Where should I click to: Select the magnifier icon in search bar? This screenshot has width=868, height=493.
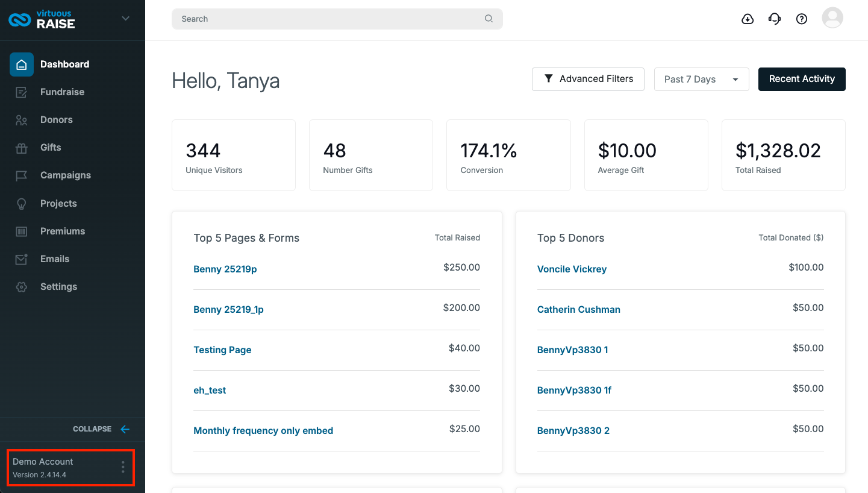[489, 19]
